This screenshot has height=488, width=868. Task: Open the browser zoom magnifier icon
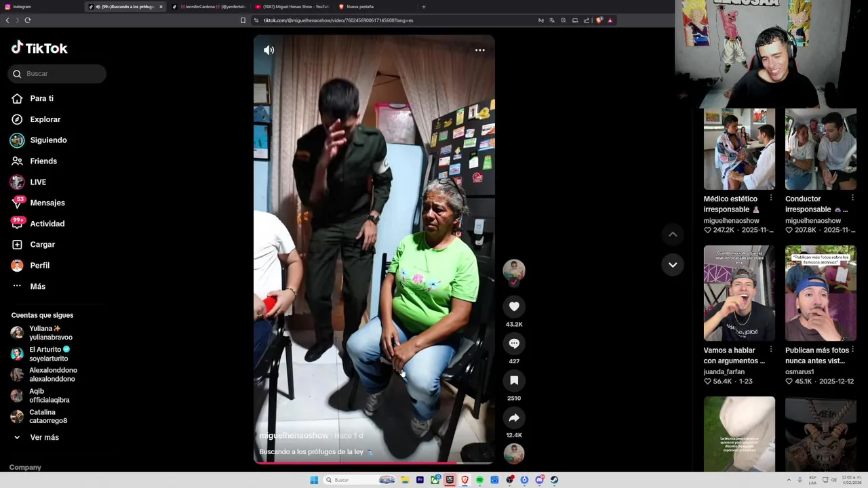click(x=564, y=20)
